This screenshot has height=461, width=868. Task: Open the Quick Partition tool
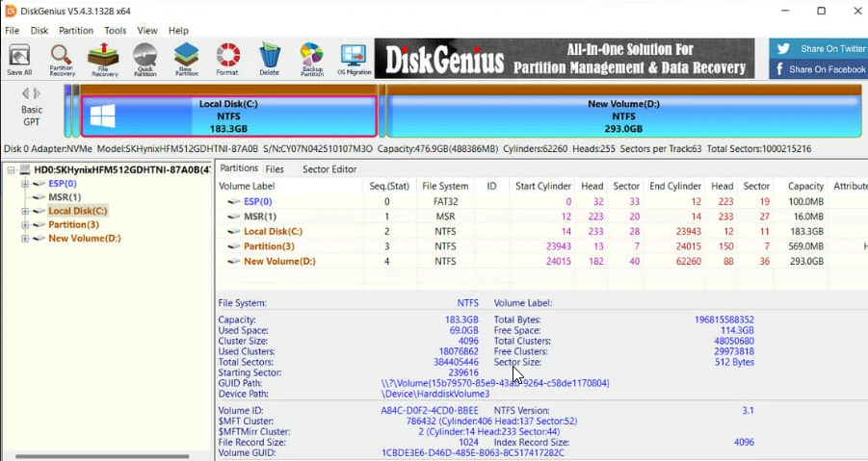click(145, 60)
